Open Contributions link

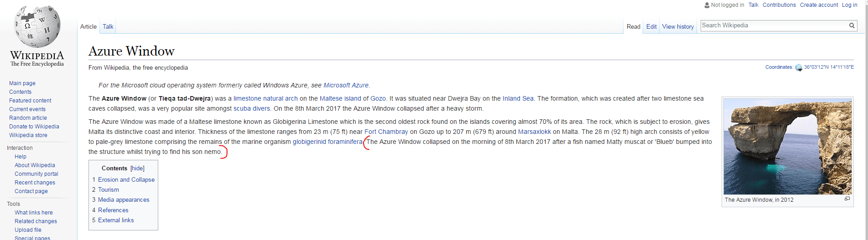pyautogui.click(x=779, y=5)
